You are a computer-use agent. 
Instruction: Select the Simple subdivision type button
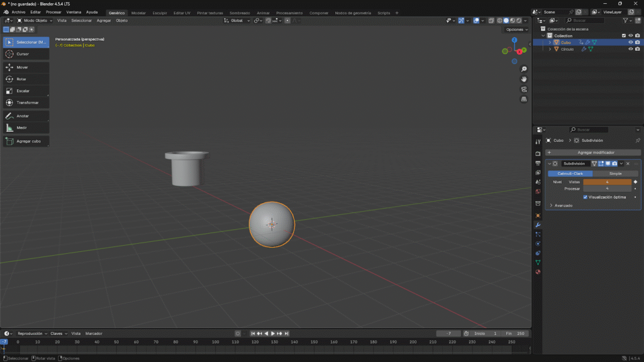pyautogui.click(x=615, y=173)
